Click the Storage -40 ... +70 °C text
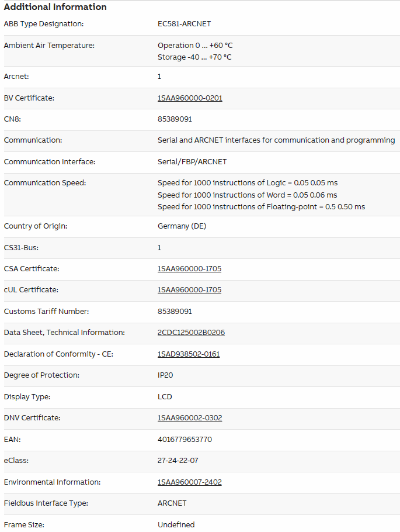 pos(194,57)
